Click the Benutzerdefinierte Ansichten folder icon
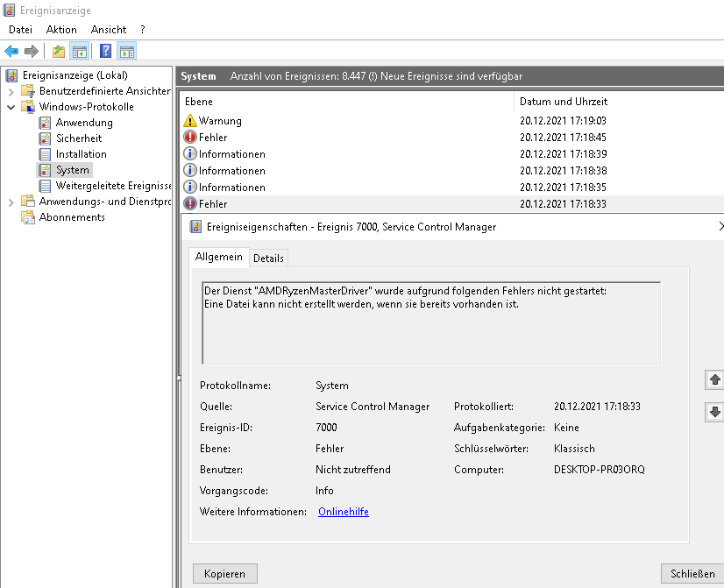The image size is (724, 588). (28, 91)
